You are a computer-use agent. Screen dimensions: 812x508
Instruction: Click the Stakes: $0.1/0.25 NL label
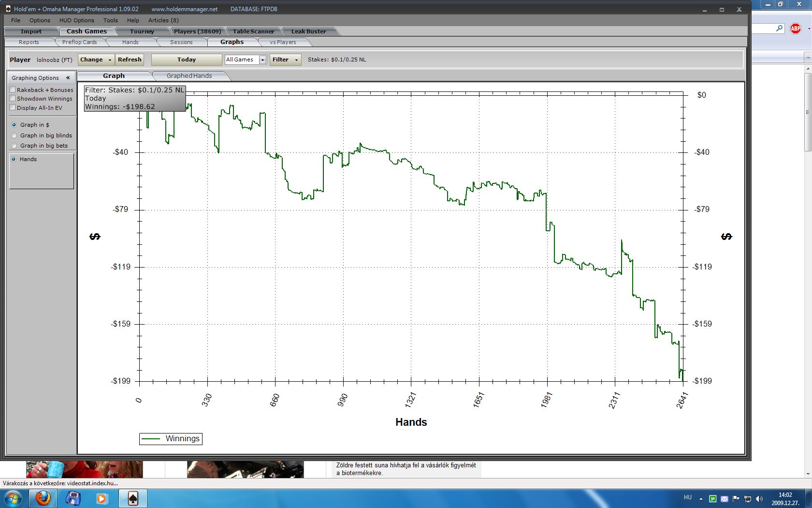point(337,60)
